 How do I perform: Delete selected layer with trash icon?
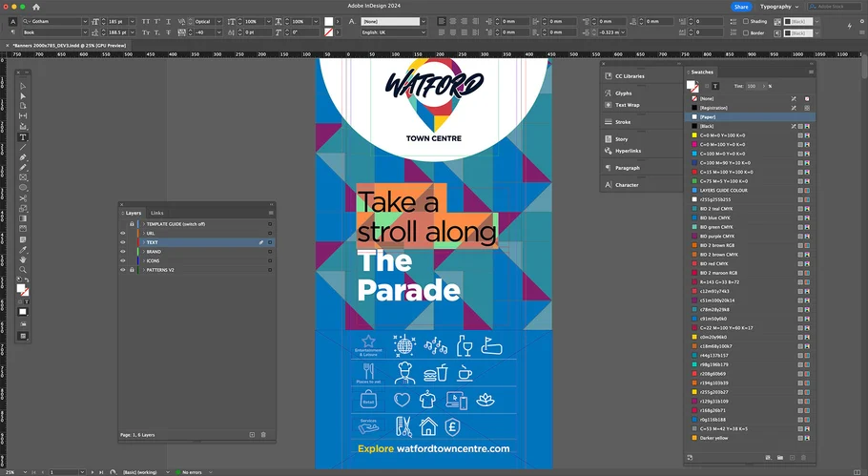pos(263,435)
